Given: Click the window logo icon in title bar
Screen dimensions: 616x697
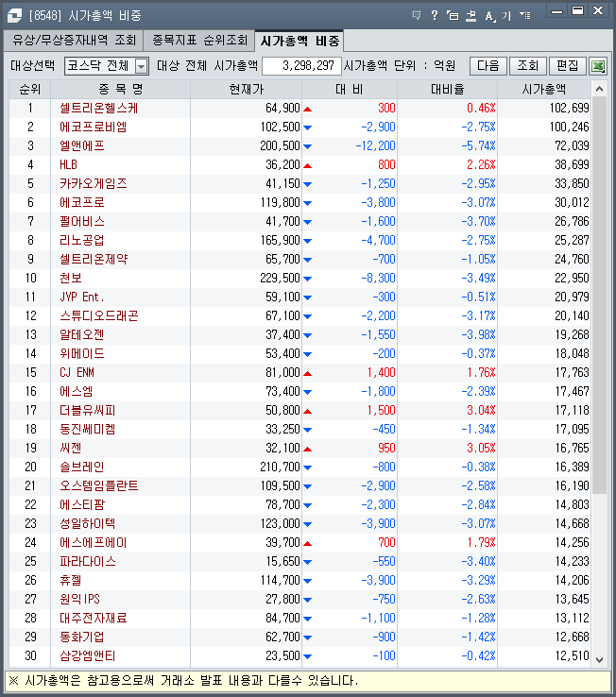Looking at the screenshot, I should click(14, 15).
